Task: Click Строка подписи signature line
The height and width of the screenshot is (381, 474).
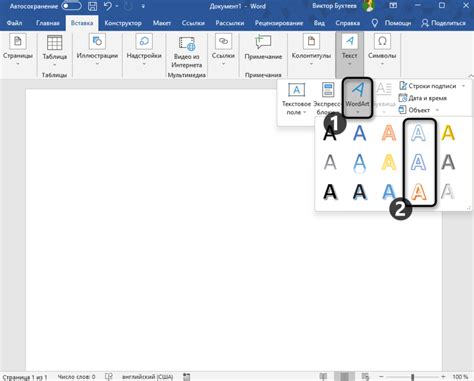Action: (428, 86)
